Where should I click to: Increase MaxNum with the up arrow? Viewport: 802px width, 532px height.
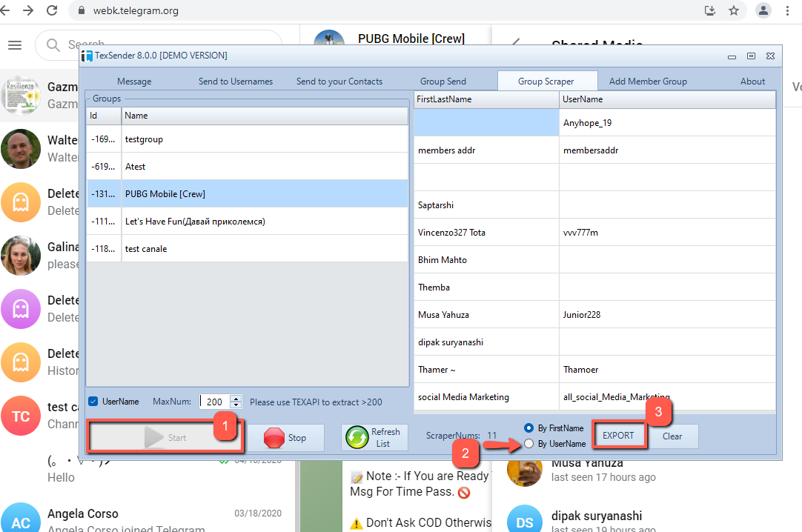pos(236,399)
